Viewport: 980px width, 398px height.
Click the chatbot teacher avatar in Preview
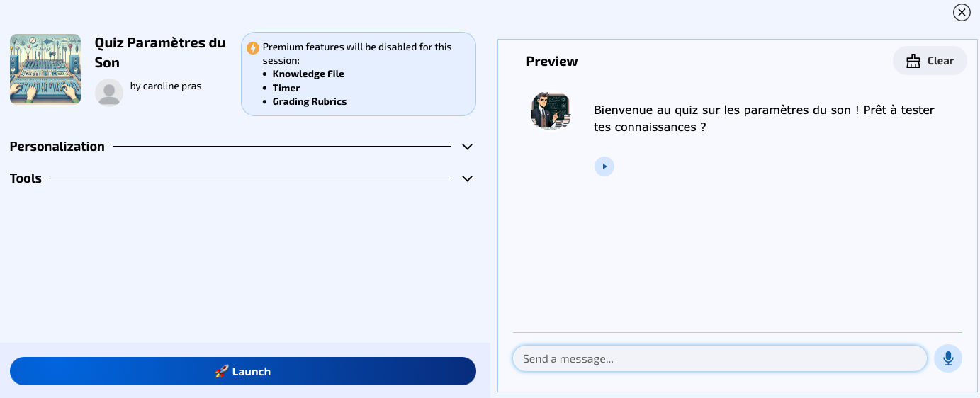[551, 110]
